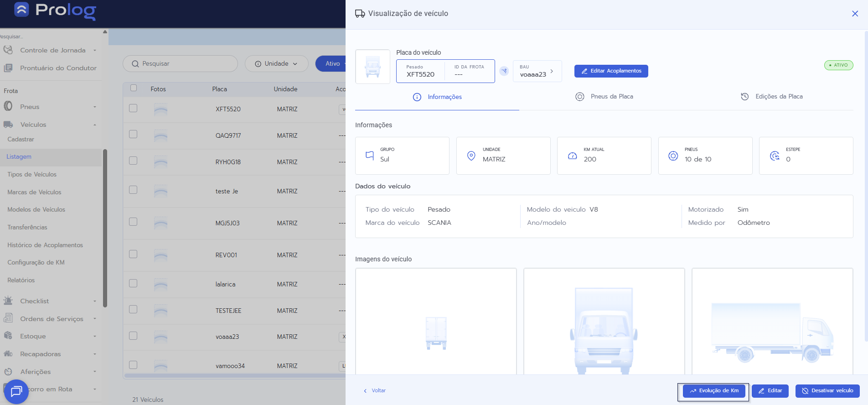
Task: Click the Controle de Jornada icon
Action: pos(8,50)
